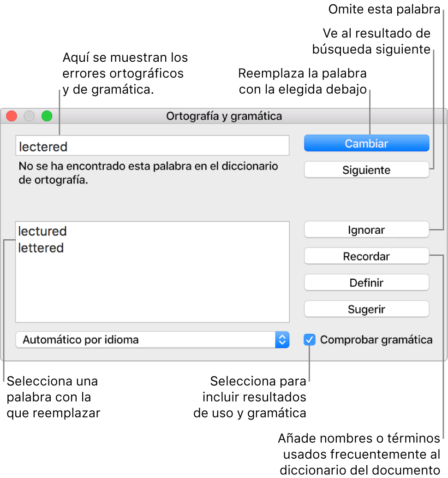
Task: Click the misspelled word field containing "lectered"
Action: click(x=152, y=146)
